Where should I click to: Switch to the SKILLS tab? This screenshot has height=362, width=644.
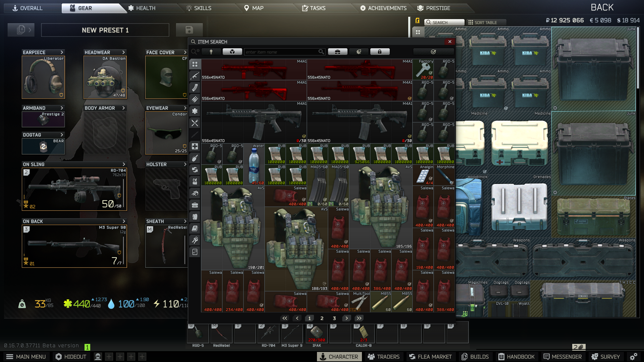click(199, 8)
